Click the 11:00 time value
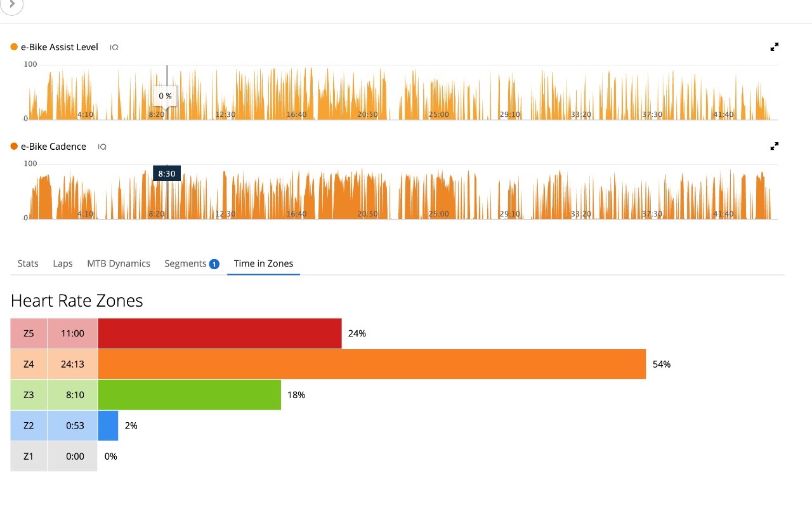This screenshot has width=812, height=506. click(x=72, y=333)
